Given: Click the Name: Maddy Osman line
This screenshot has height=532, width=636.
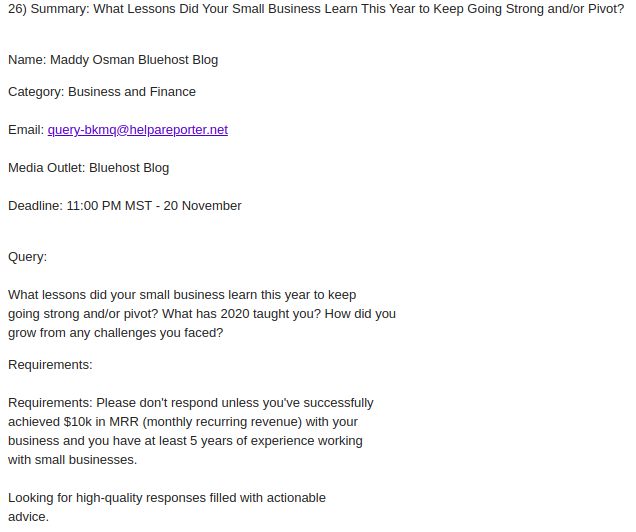Looking at the screenshot, I should coord(113,60).
